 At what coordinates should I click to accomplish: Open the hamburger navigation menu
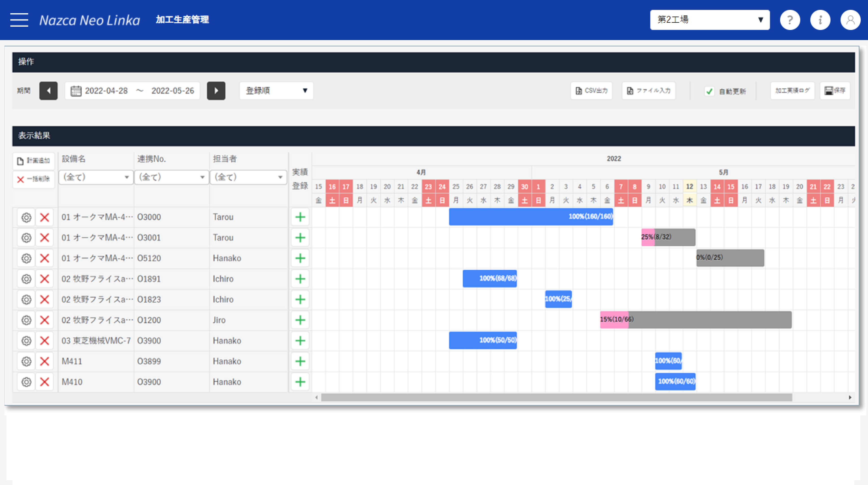tap(19, 20)
